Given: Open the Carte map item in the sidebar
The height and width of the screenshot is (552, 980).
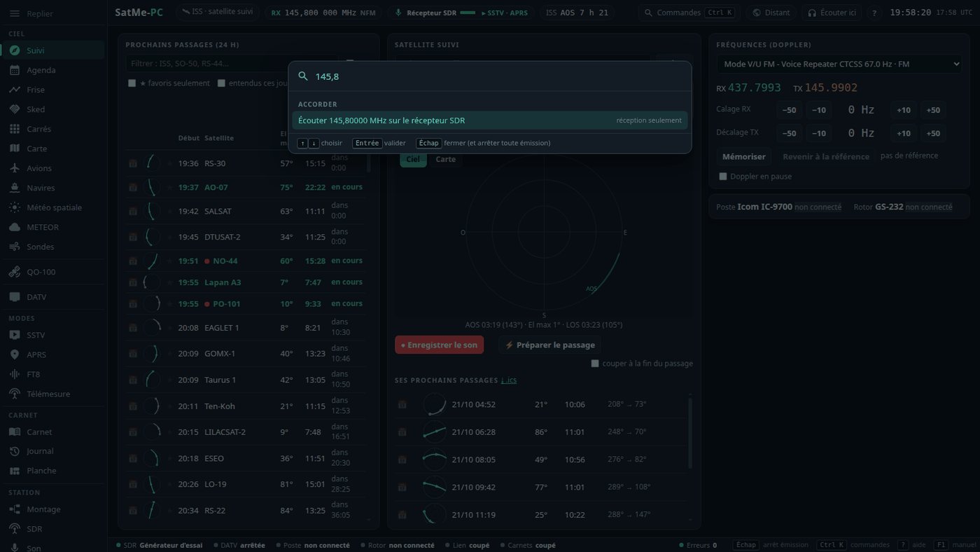Looking at the screenshot, I should pos(53,149).
